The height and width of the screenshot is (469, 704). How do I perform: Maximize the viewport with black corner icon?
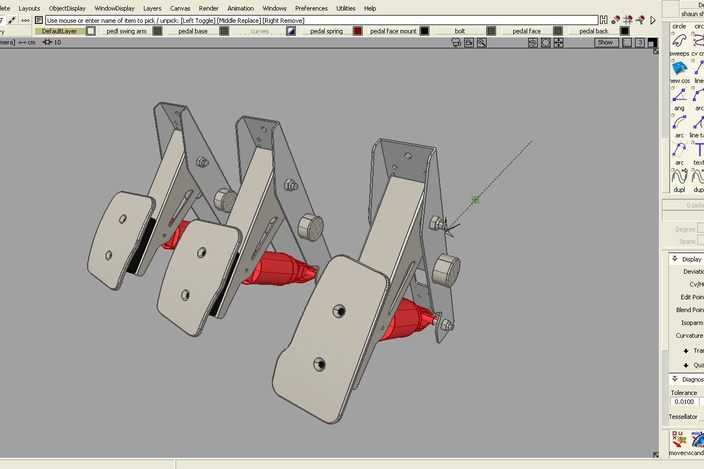pos(652,43)
